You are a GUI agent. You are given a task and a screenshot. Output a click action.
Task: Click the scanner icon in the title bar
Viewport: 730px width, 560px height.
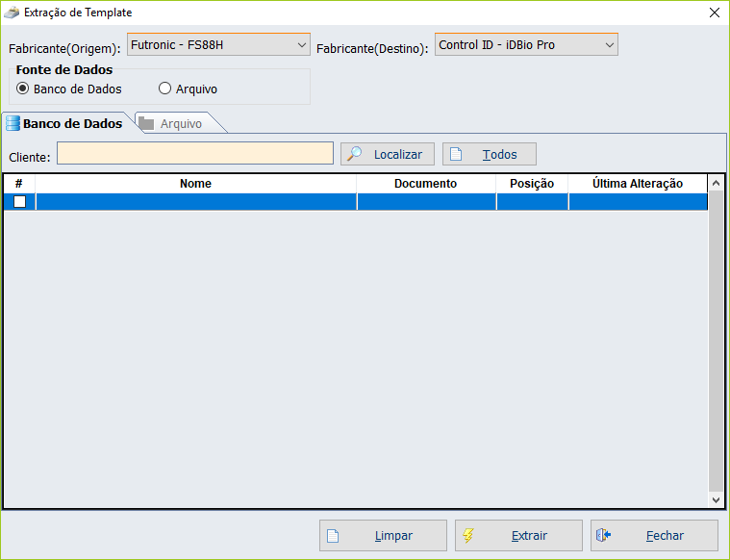pyautogui.click(x=12, y=13)
